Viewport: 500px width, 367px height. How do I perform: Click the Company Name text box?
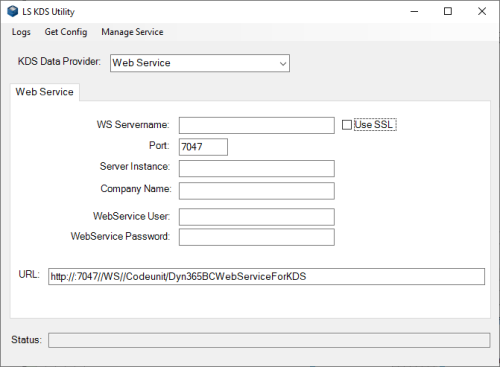[257, 191]
